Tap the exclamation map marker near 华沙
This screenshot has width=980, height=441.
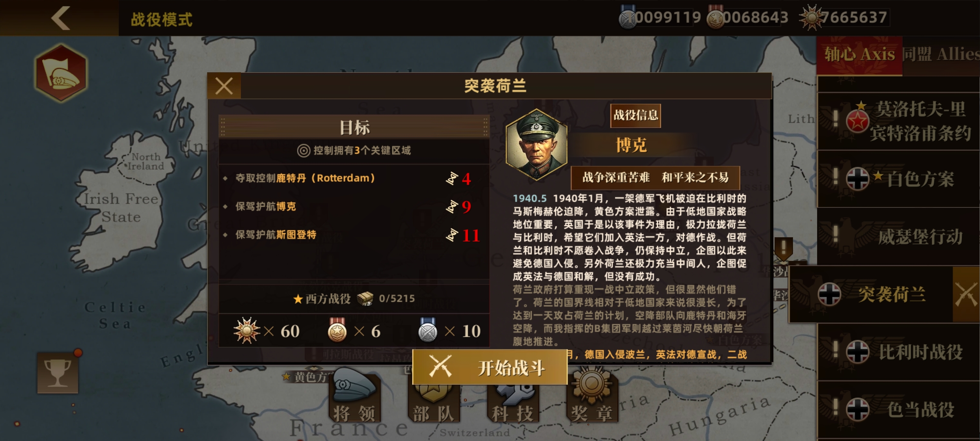[784, 249]
